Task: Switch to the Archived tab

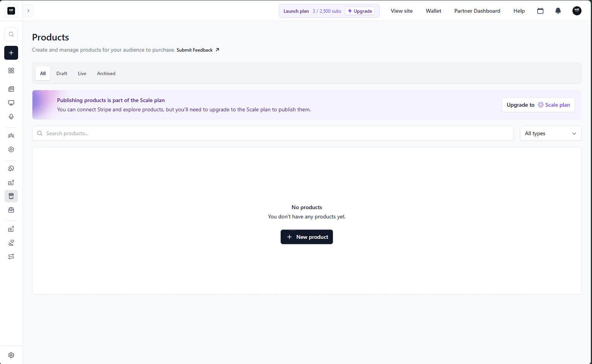Action: pyautogui.click(x=106, y=73)
